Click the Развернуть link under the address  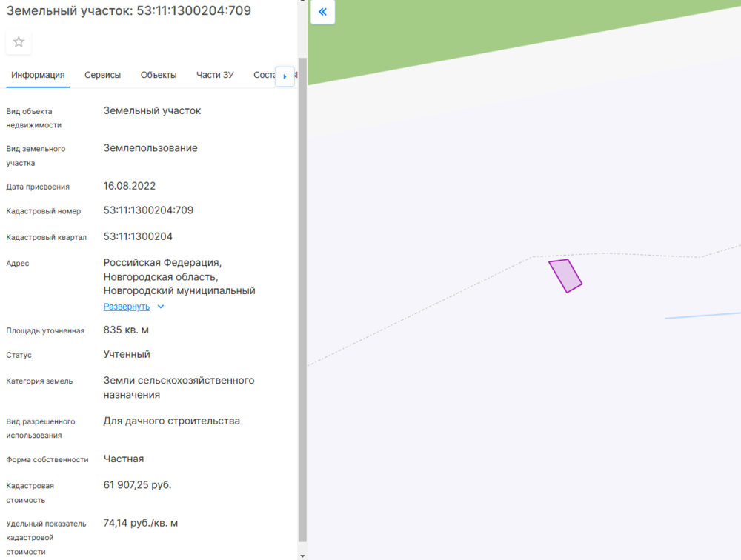click(x=127, y=307)
